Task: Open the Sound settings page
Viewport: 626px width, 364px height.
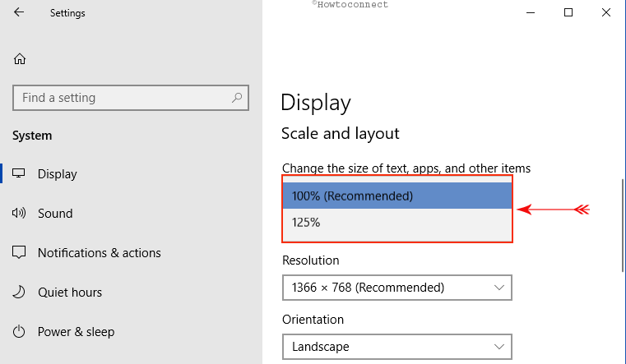Action: click(55, 214)
